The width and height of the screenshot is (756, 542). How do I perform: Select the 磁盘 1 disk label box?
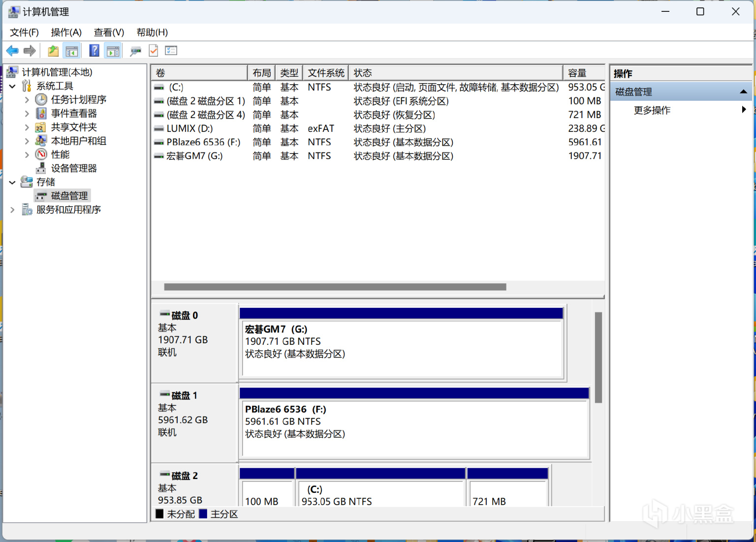pyautogui.click(x=195, y=423)
